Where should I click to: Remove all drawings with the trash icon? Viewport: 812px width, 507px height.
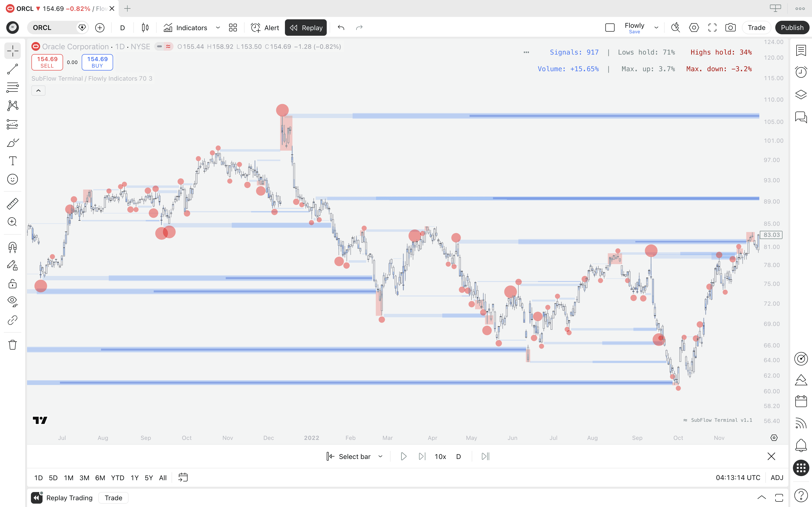tap(12, 345)
